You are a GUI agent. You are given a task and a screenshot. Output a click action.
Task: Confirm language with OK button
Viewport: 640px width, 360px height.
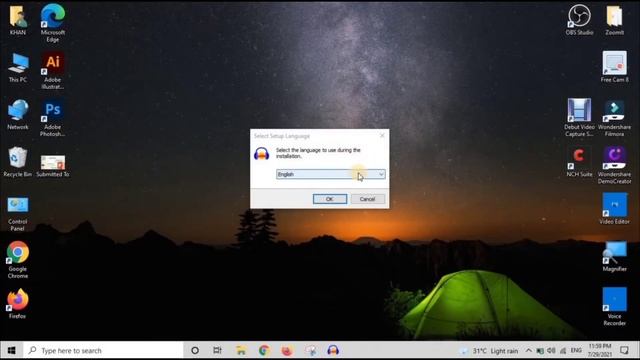pos(330,199)
